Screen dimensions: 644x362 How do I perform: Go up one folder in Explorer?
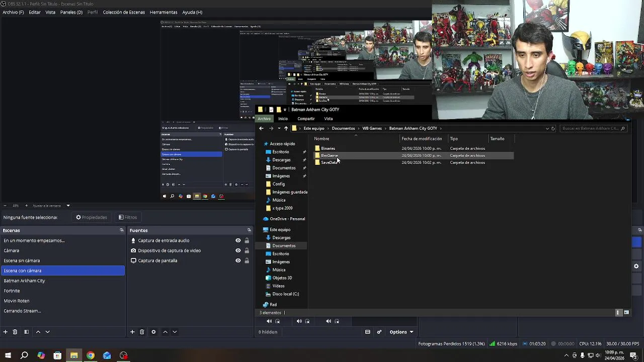[286, 128]
